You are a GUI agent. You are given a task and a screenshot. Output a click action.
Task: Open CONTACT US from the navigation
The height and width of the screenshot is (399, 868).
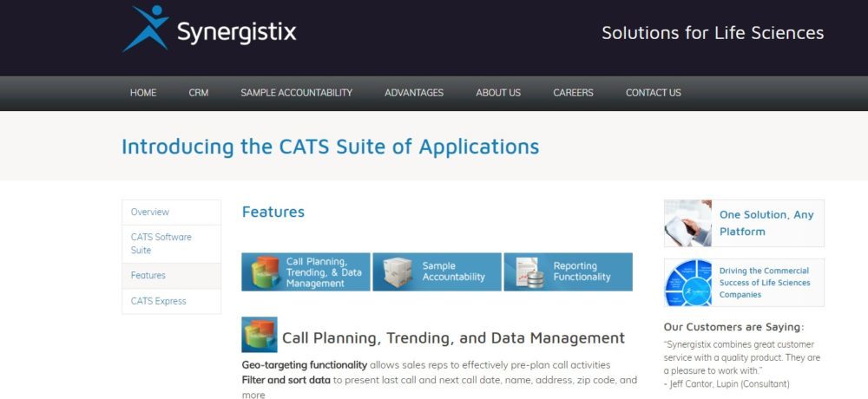pyautogui.click(x=654, y=93)
